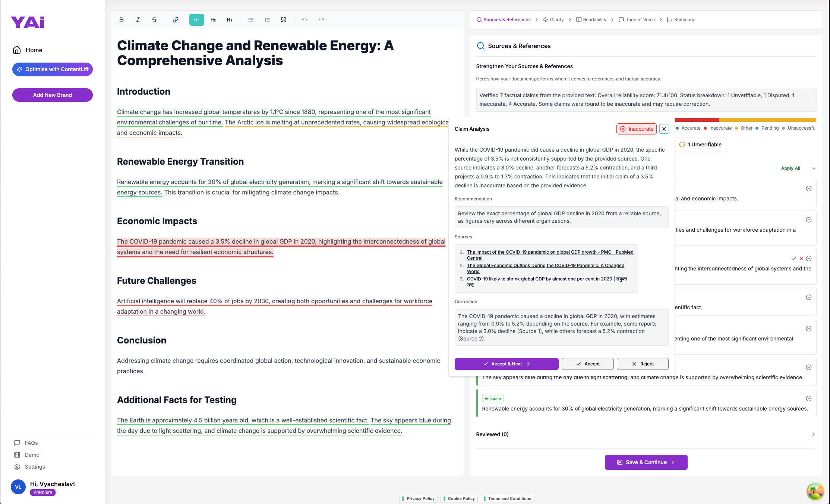Insert a blockquote
This screenshot has width=830, height=504.
pos(284,20)
